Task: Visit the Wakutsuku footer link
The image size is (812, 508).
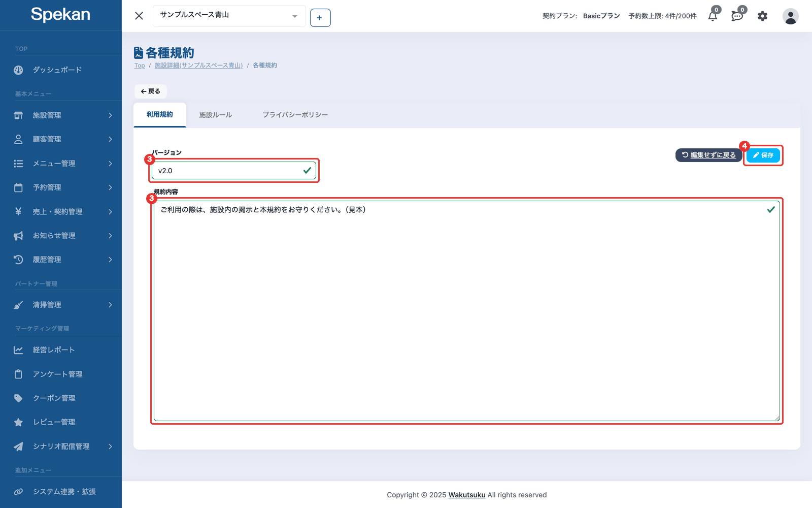Action: [467, 495]
